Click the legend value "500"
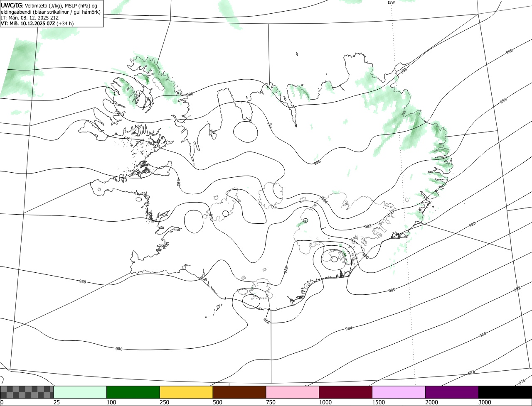The image size is (532, 406). [217, 402]
